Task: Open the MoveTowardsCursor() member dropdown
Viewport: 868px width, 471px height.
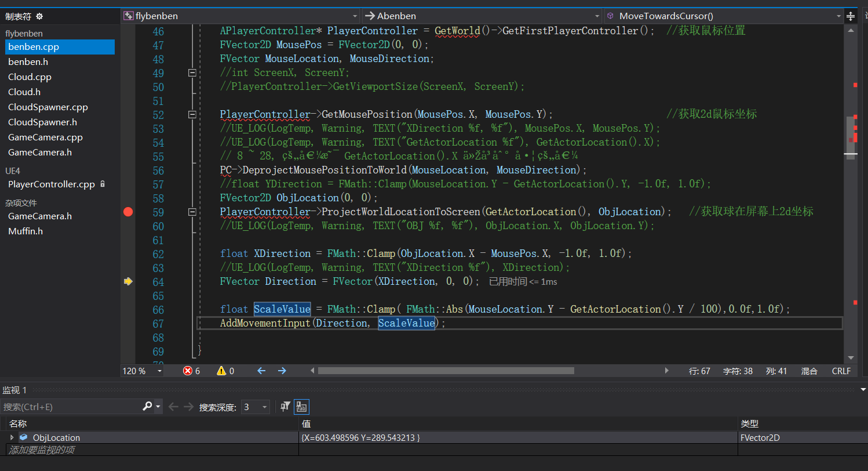Action: pos(838,16)
